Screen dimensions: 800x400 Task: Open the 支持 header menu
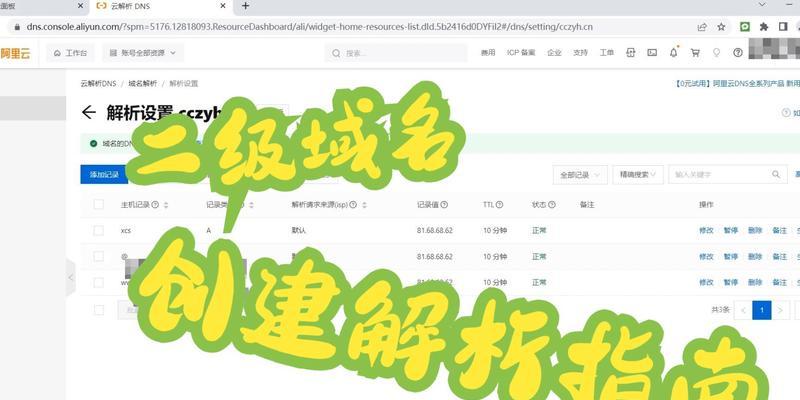tap(580, 53)
